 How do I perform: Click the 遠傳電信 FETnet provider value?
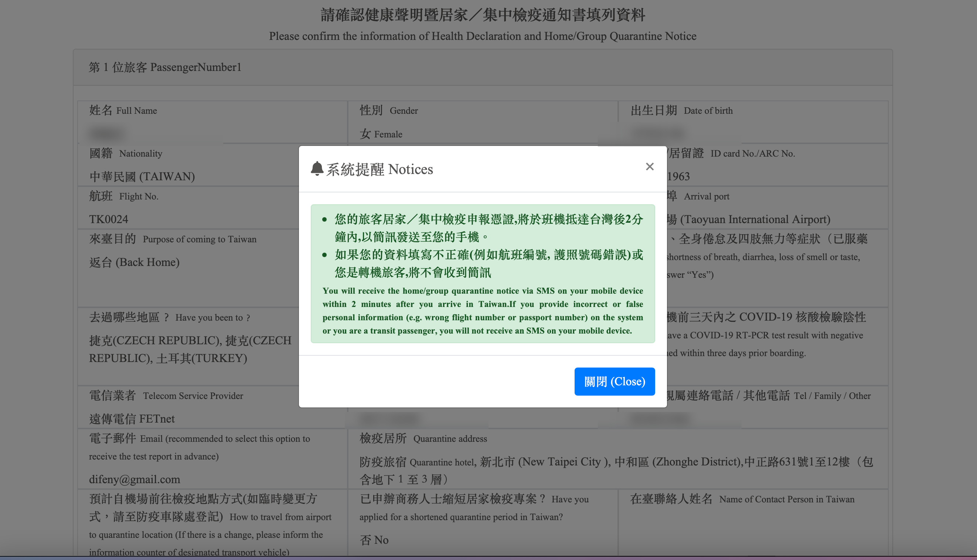[x=132, y=419]
